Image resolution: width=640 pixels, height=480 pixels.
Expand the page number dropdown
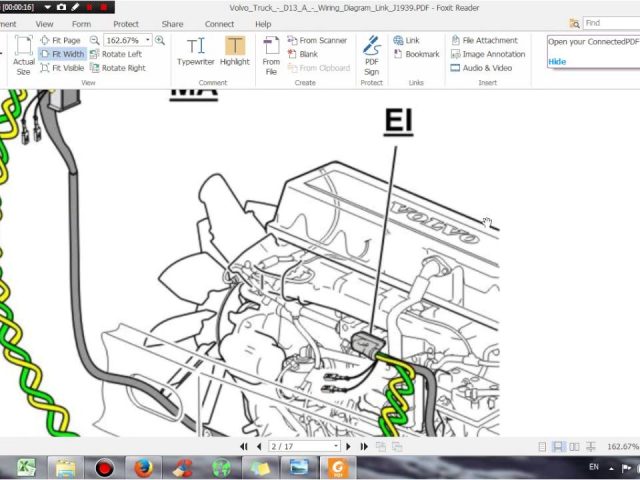coord(335,446)
